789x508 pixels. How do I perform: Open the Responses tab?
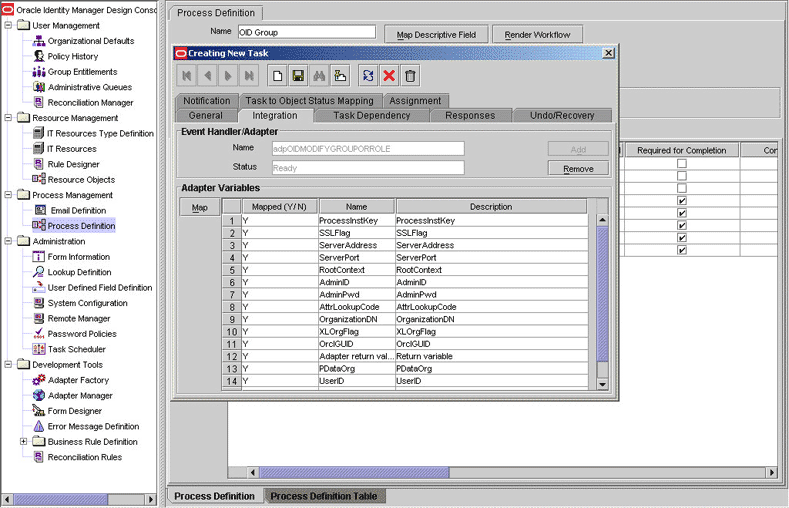[x=470, y=116]
